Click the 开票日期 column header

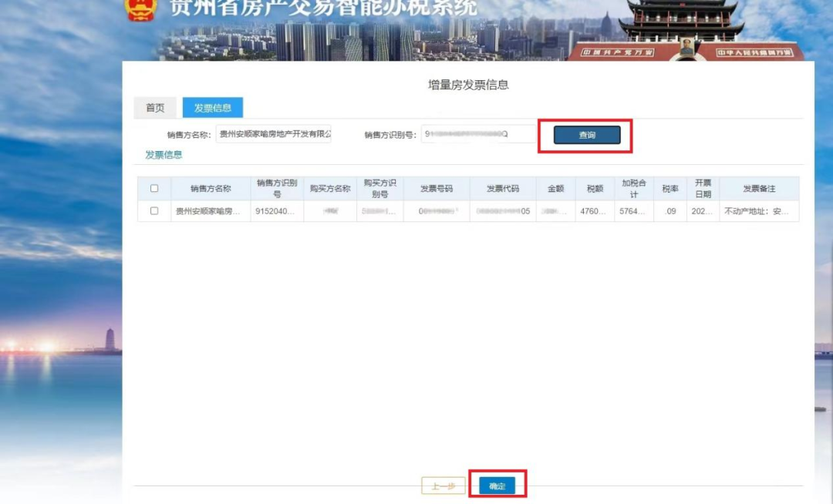[703, 188]
